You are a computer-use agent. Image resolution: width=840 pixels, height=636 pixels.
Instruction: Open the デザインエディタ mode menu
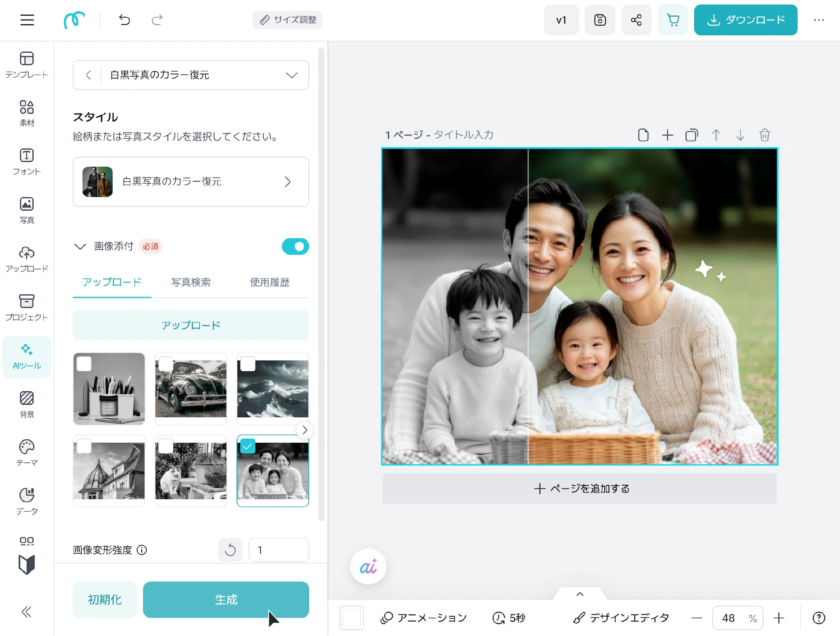coord(621,618)
